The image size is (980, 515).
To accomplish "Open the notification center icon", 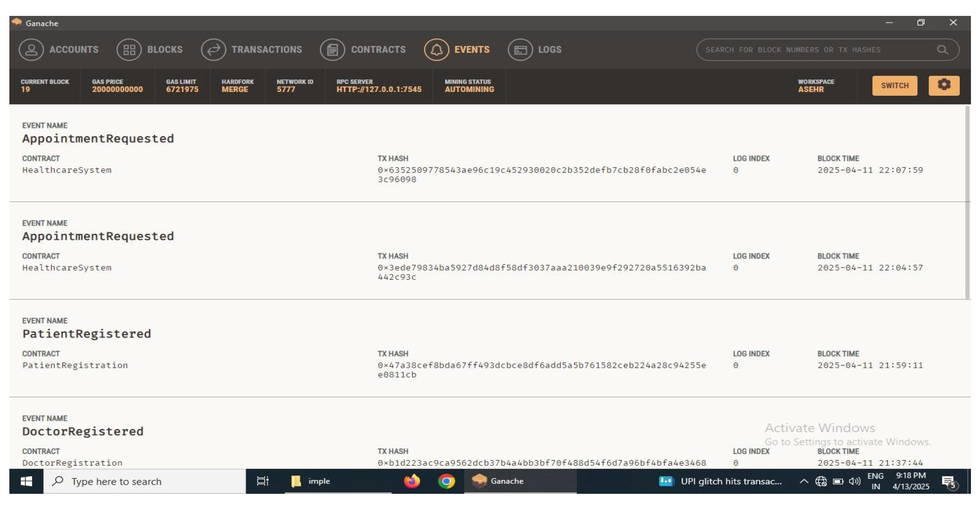I will [949, 482].
